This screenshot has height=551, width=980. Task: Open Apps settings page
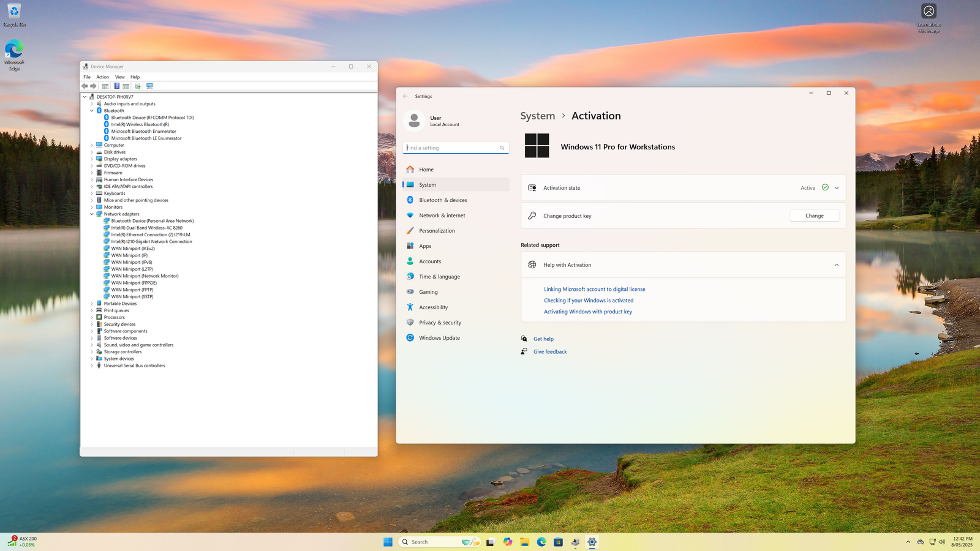pos(456,246)
